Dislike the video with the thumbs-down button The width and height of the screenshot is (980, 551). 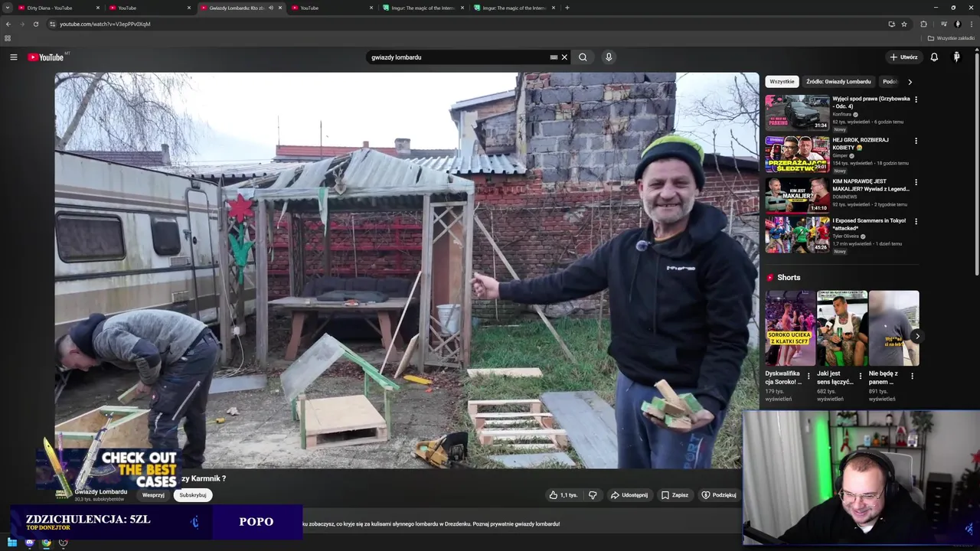[593, 495]
